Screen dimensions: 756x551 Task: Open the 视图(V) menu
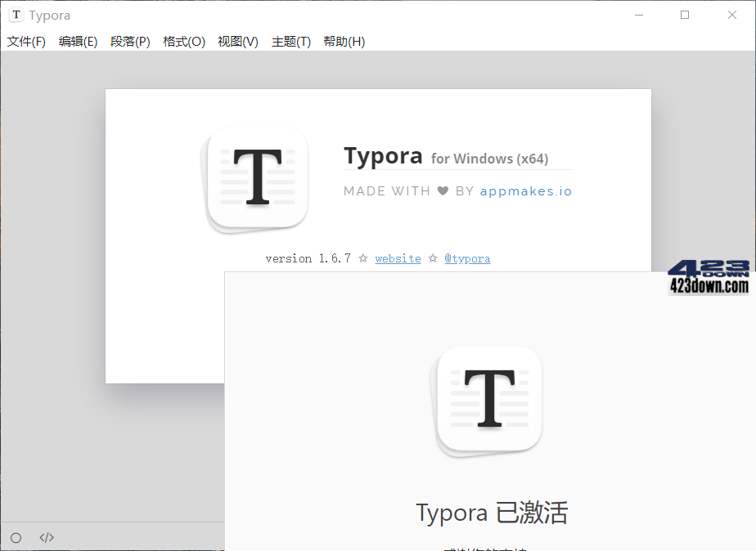click(237, 41)
